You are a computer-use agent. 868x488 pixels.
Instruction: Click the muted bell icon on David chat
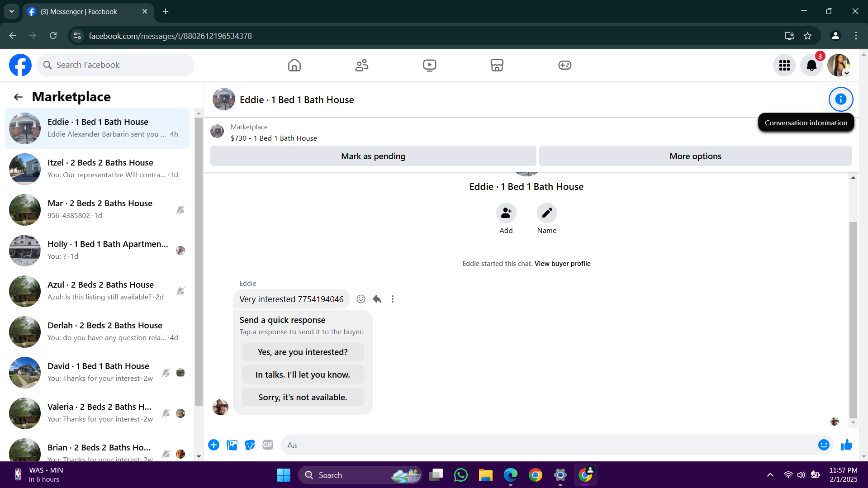pos(166,373)
